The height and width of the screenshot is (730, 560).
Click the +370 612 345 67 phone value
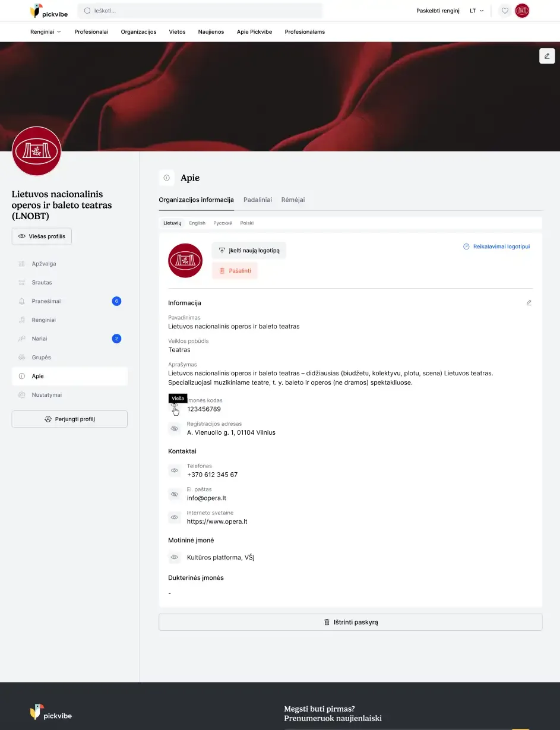pos(212,475)
